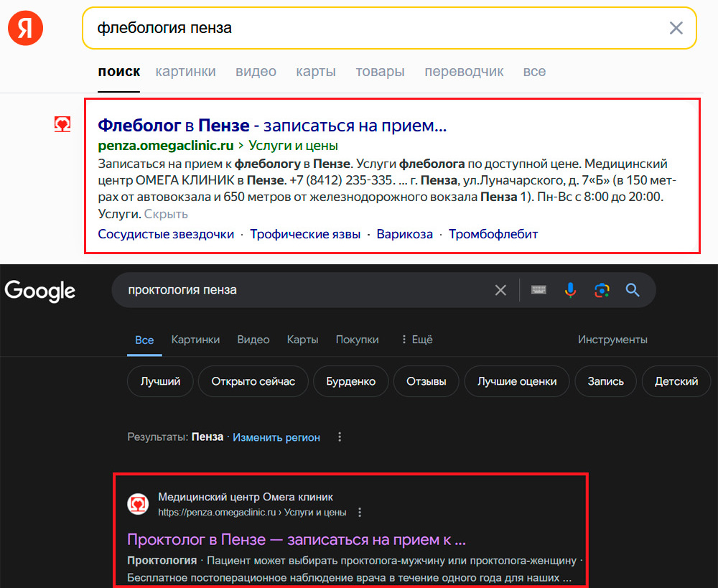Open the Сосудистые звездочки sitelink

click(x=166, y=234)
